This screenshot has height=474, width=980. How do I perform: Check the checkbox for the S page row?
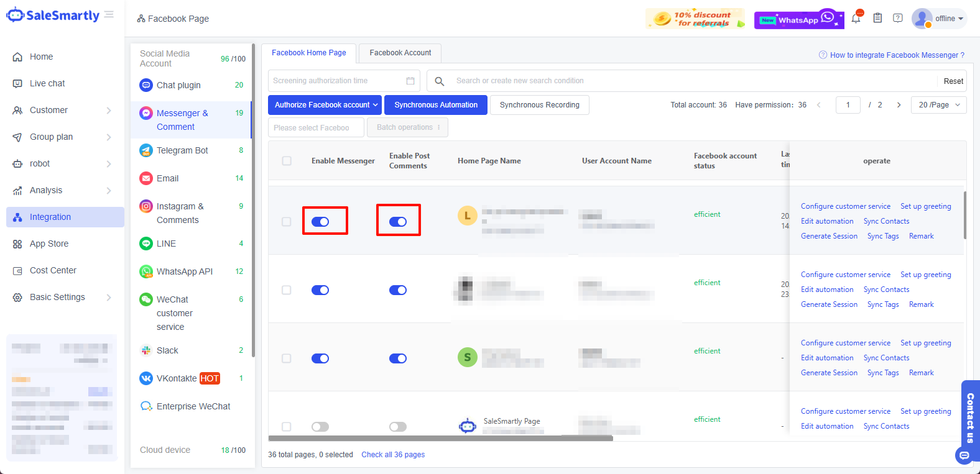pos(287,358)
